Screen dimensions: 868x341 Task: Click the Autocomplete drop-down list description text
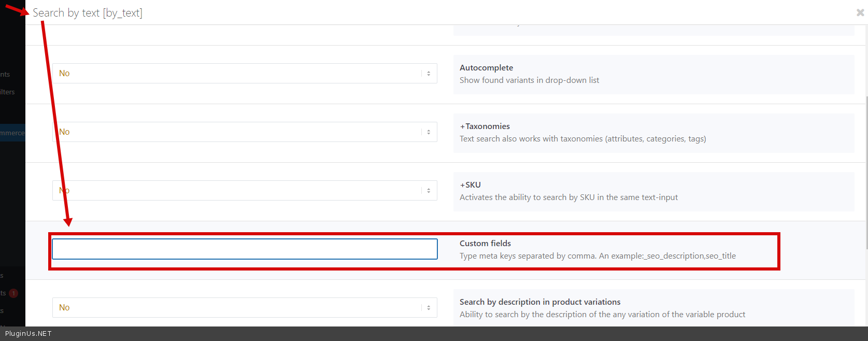point(529,80)
